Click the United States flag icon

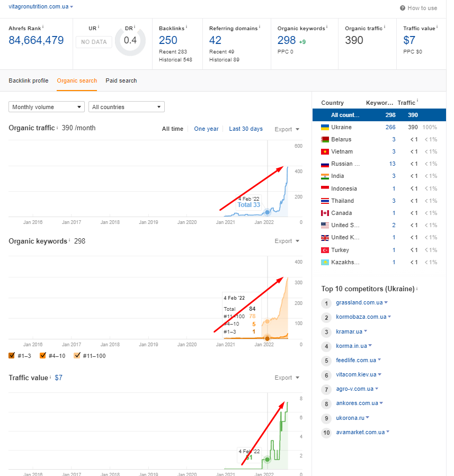click(325, 225)
